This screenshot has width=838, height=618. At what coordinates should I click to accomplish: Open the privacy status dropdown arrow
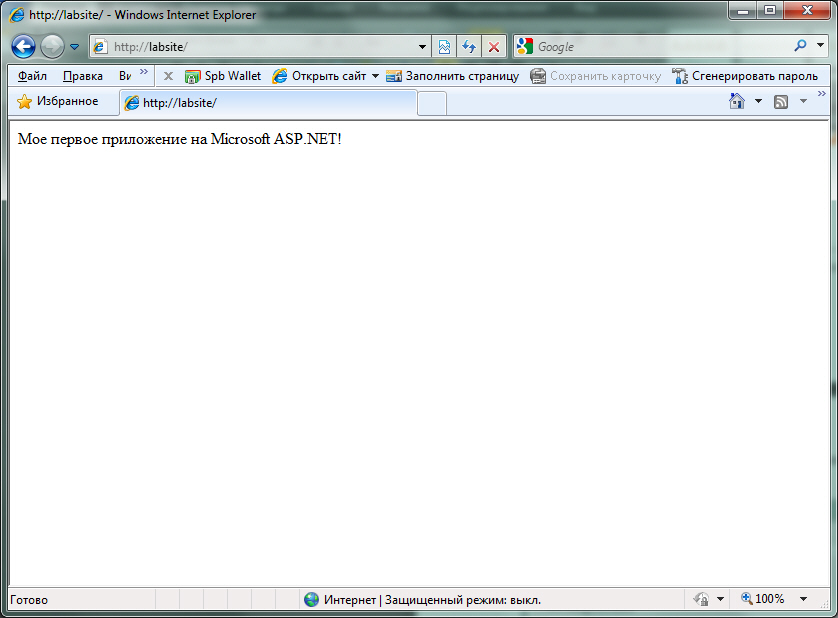[720, 599]
